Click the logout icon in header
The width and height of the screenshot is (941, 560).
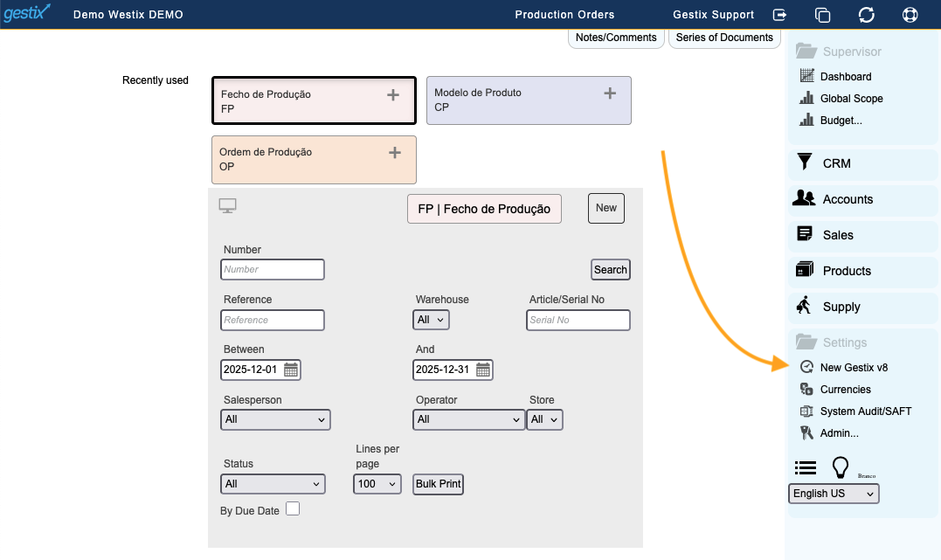pos(780,15)
